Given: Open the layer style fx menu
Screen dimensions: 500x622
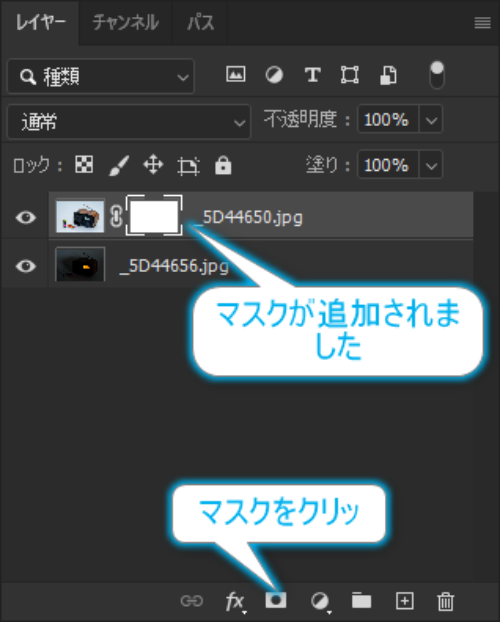Looking at the screenshot, I should pyautogui.click(x=236, y=601).
